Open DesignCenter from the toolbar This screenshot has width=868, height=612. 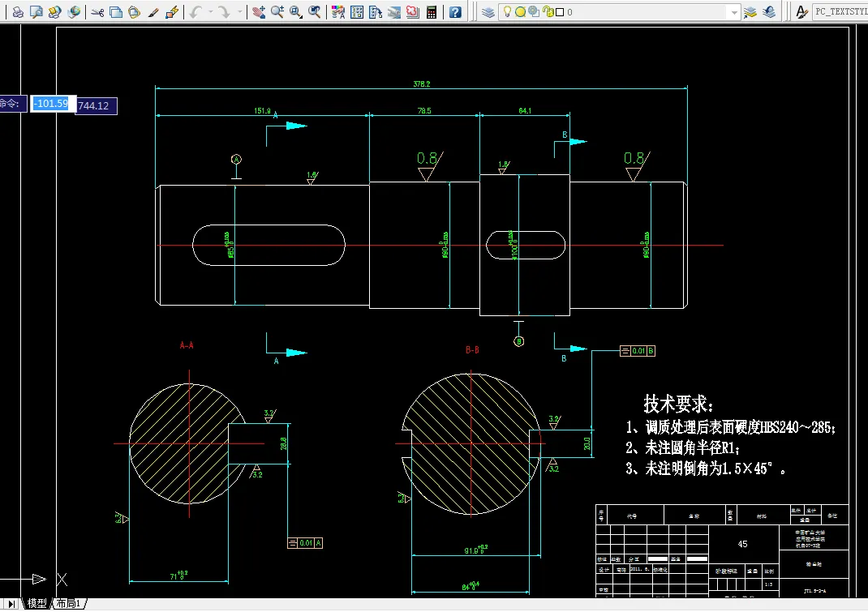tap(357, 11)
